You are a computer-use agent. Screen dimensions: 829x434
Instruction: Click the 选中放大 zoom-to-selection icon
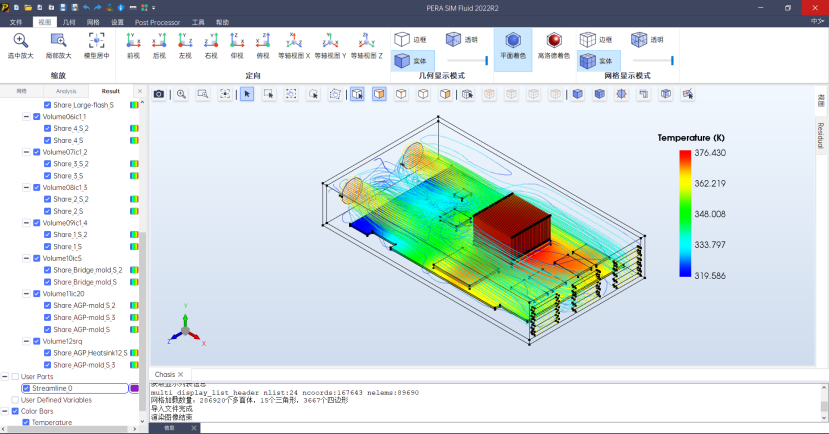click(x=21, y=41)
